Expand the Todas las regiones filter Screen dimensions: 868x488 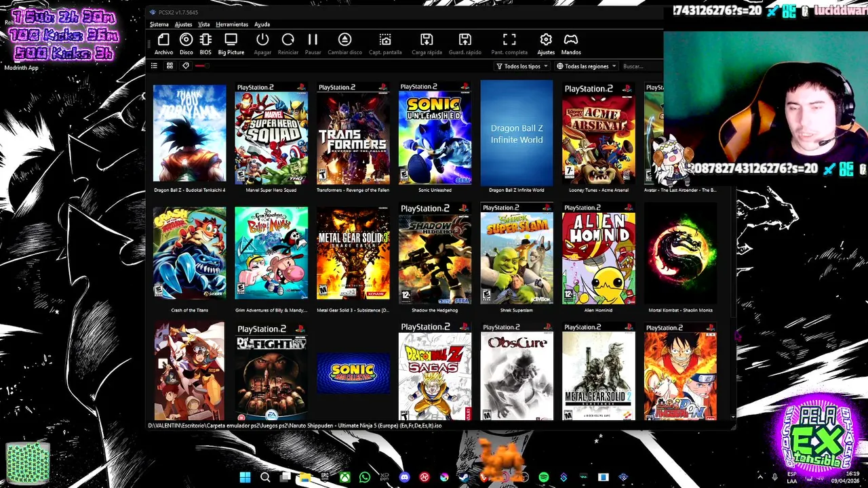[587, 66]
